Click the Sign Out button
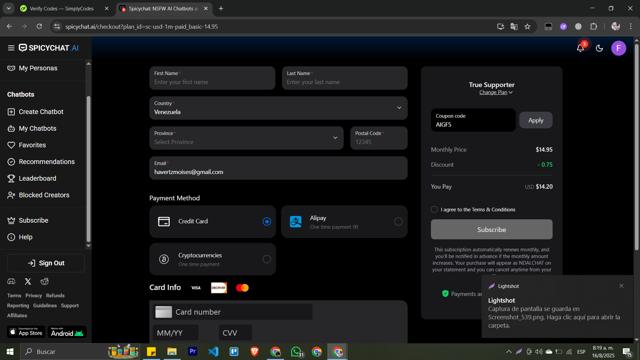640x360 pixels. click(46, 263)
